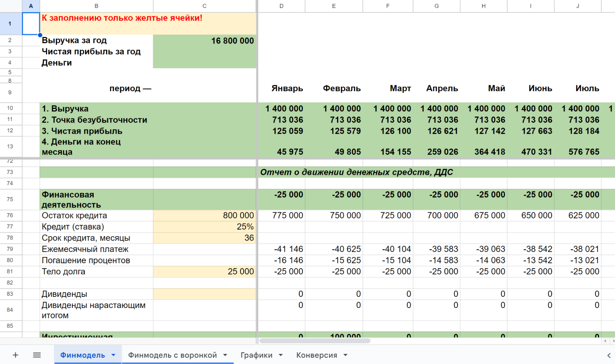The width and height of the screenshot is (615, 364).
Task: Select column A header
Action: point(31,6)
